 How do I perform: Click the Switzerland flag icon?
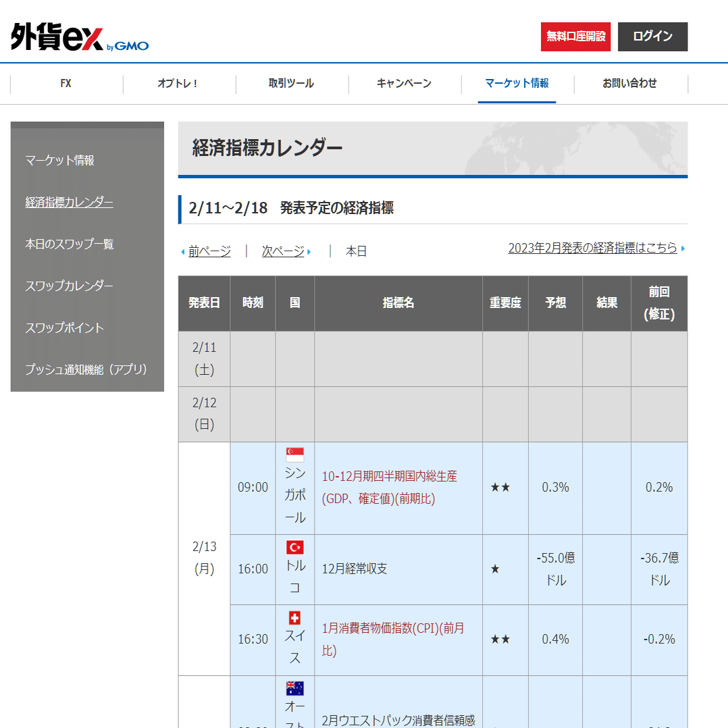[x=294, y=617]
